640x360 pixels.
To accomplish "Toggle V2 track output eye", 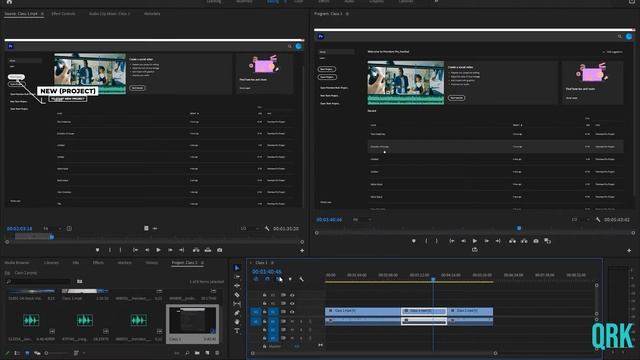I will pos(292,303).
